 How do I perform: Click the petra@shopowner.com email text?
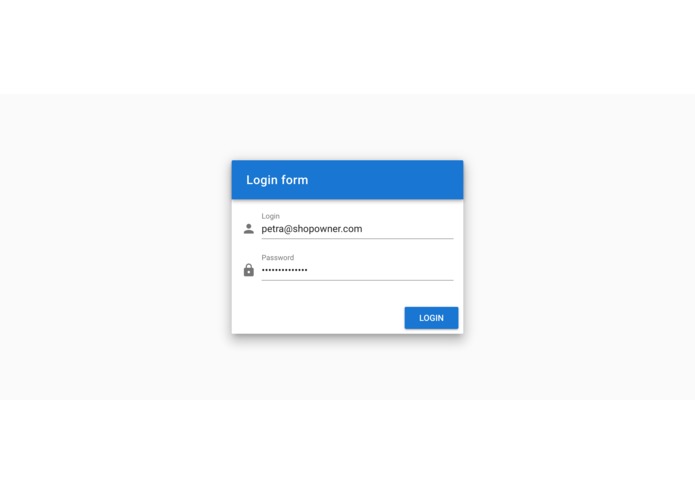point(312,229)
